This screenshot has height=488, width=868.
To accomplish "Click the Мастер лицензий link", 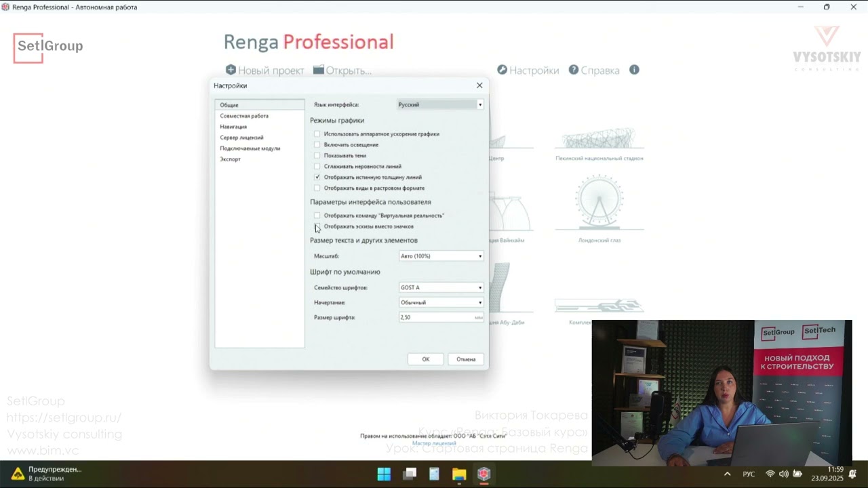I will pos(434,443).
